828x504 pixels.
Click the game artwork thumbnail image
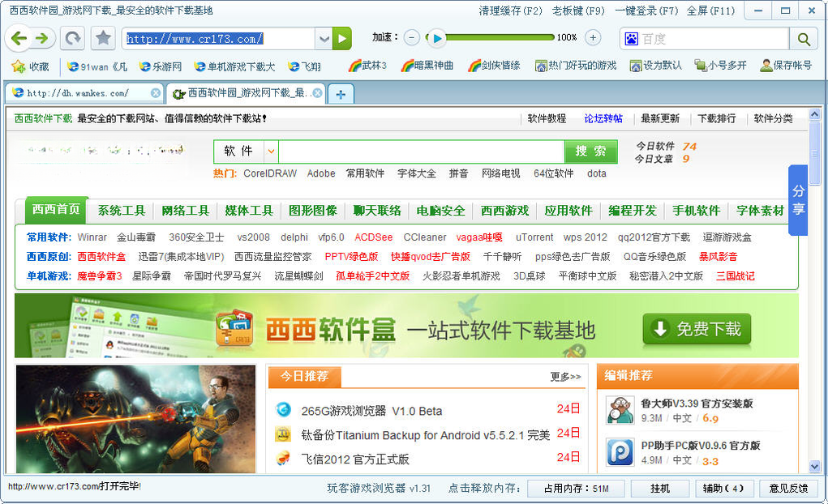pyautogui.click(x=135, y=419)
